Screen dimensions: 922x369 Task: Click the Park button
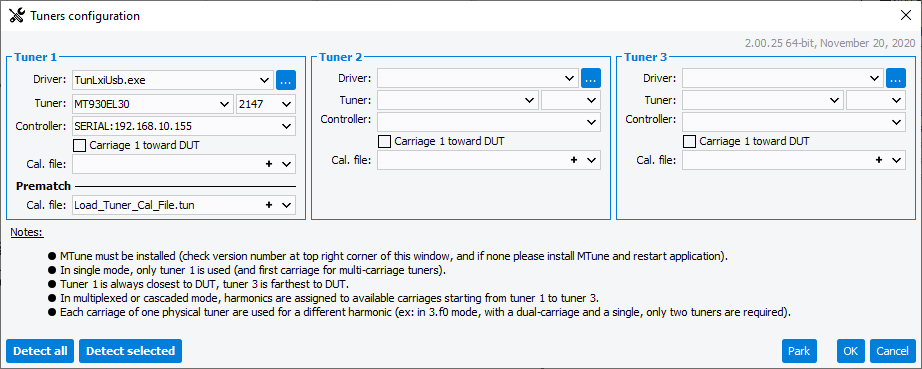coord(799,351)
